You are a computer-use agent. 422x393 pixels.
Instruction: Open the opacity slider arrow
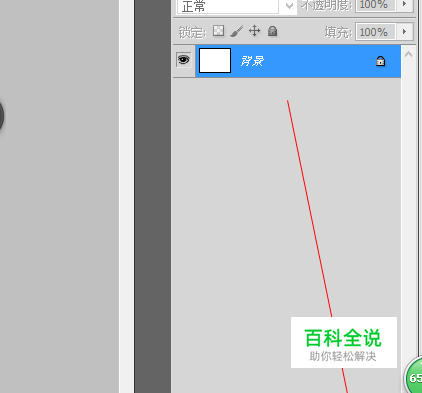coord(404,5)
